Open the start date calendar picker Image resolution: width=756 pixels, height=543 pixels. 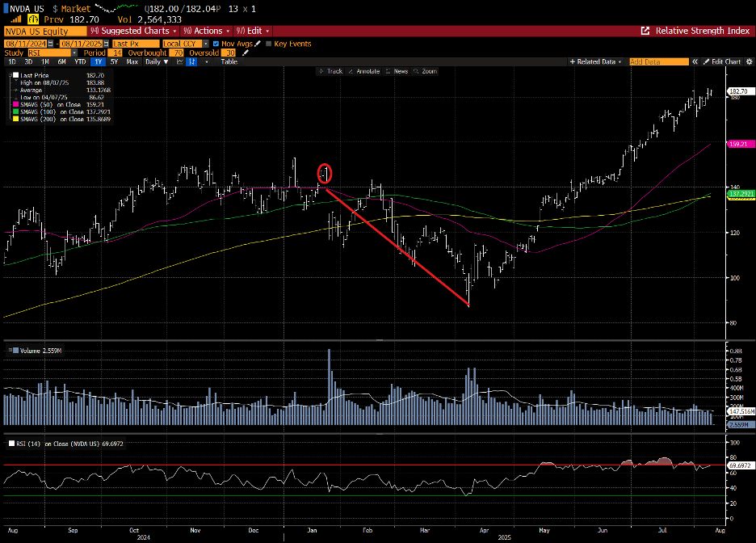coord(50,44)
